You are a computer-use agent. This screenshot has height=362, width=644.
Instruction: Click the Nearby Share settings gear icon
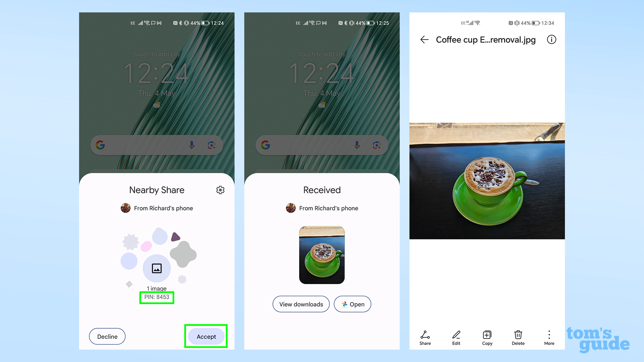pyautogui.click(x=220, y=190)
